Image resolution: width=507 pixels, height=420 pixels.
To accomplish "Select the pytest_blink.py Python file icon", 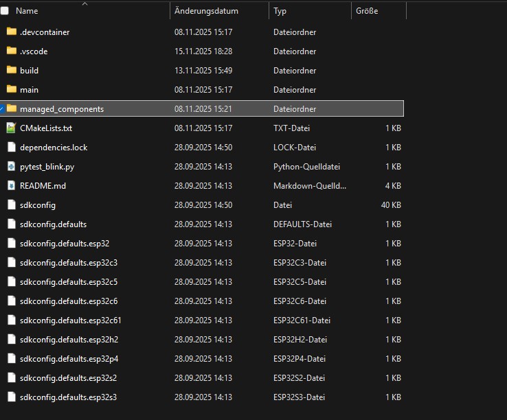I will 11,166.
